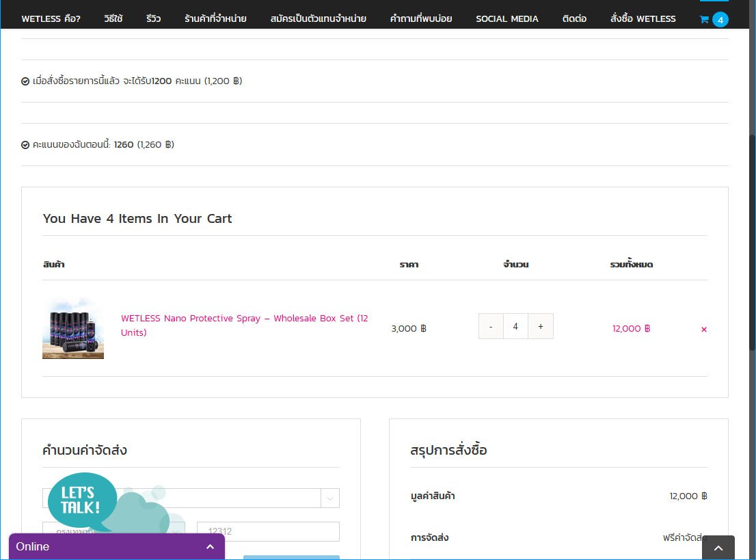Navigate to 'คำถามที่พบบ่อย' FAQ page
This screenshot has width=756, height=560.
pos(421,18)
